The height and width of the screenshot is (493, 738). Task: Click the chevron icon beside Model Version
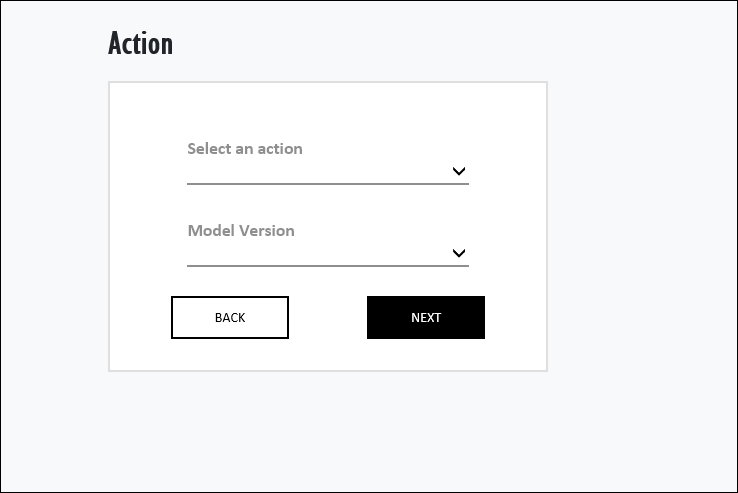[459, 253]
